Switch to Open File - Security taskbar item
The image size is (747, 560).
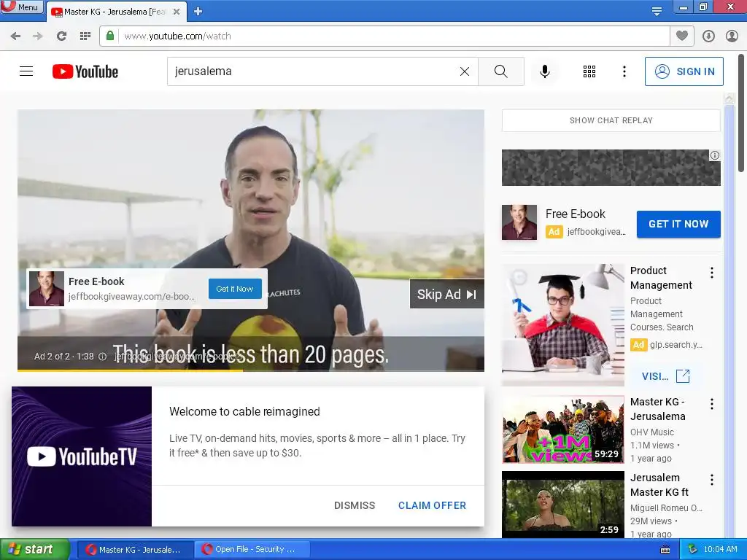click(252, 550)
